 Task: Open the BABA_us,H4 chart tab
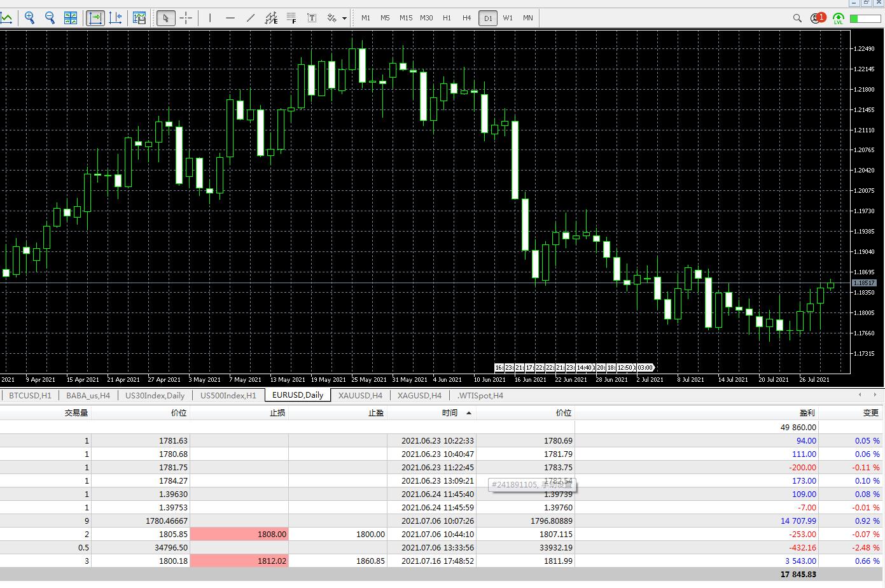pyautogui.click(x=88, y=395)
